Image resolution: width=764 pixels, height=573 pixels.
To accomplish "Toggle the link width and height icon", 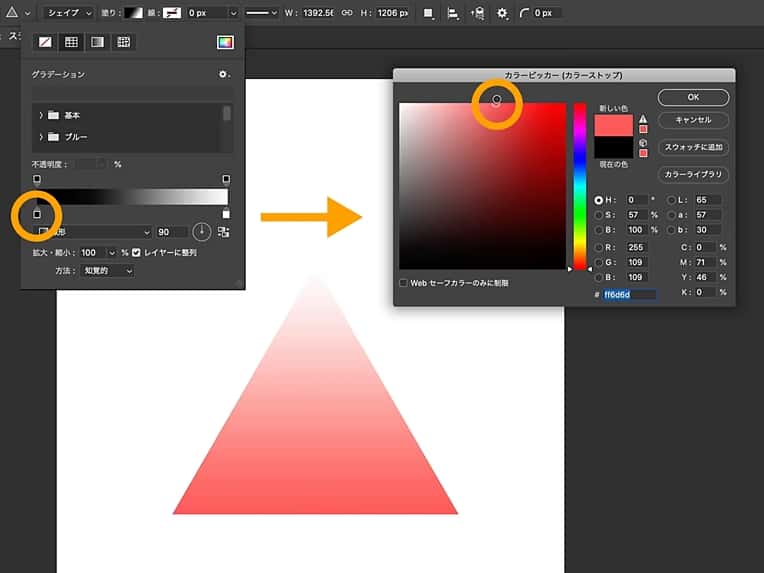I will 347,13.
